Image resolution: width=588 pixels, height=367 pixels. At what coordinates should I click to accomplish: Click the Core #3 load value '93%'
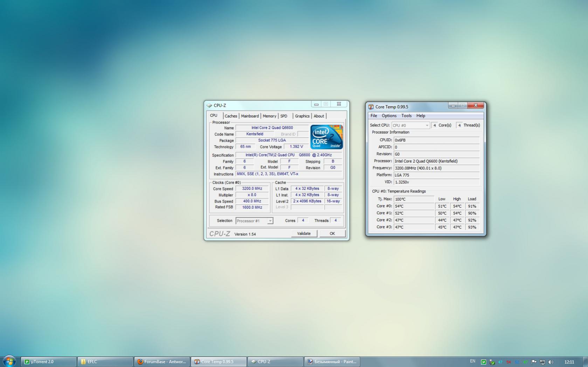pyautogui.click(x=472, y=227)
